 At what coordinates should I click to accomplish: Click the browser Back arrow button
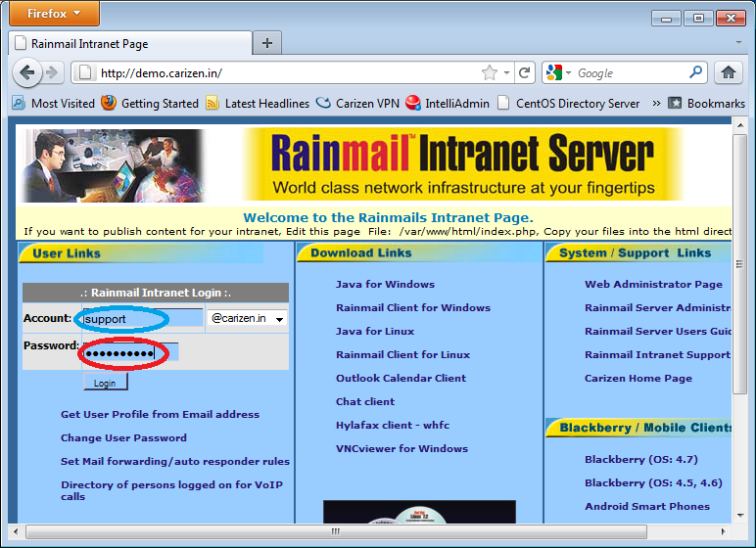tap(26, 73)
